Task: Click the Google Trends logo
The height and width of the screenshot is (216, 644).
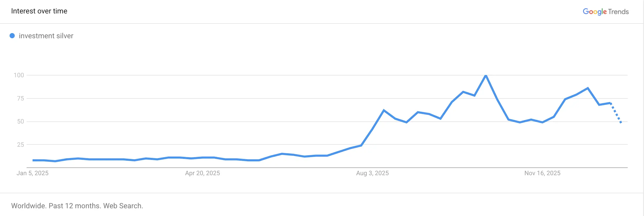Action: click(605, 12)
